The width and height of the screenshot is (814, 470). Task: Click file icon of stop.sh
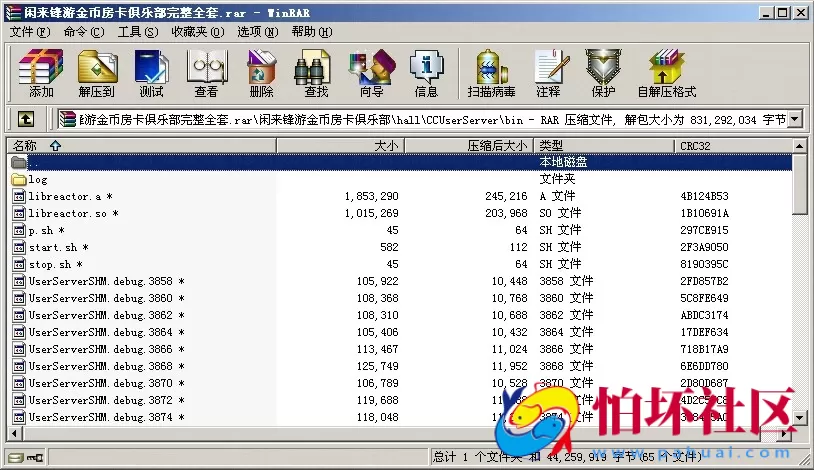click(19, 264)
